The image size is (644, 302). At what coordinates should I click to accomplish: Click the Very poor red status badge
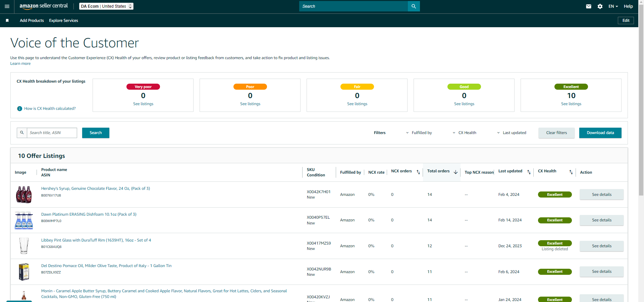pyautogui.click(x=143, y=87)
